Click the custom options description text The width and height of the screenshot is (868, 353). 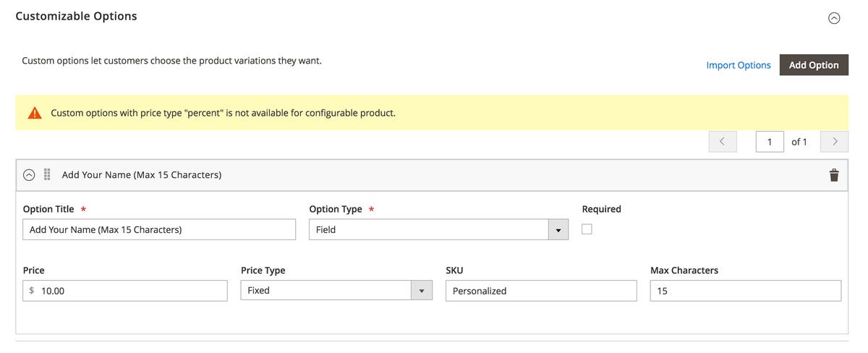(x=171, y=61)
